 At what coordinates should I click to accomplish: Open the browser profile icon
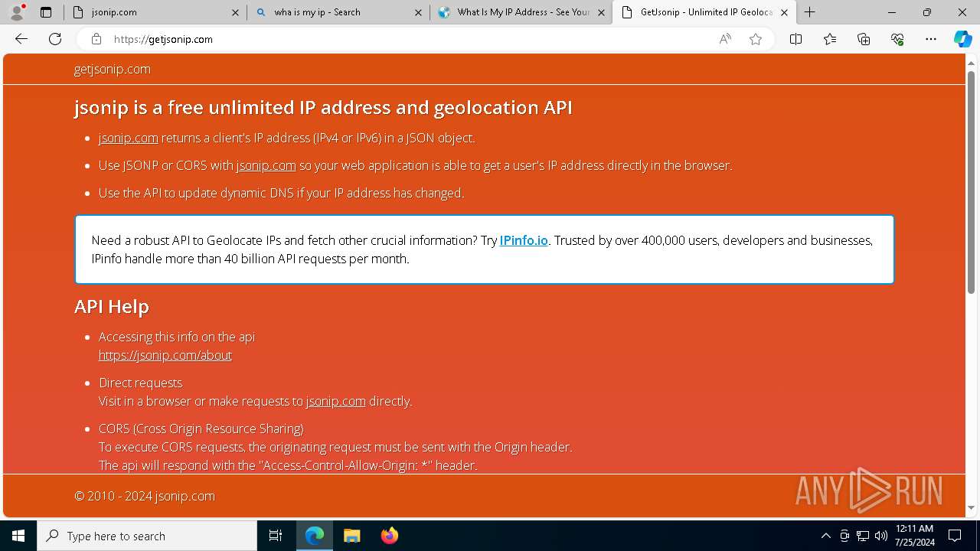pyautogui.click(x=17, y=12)
